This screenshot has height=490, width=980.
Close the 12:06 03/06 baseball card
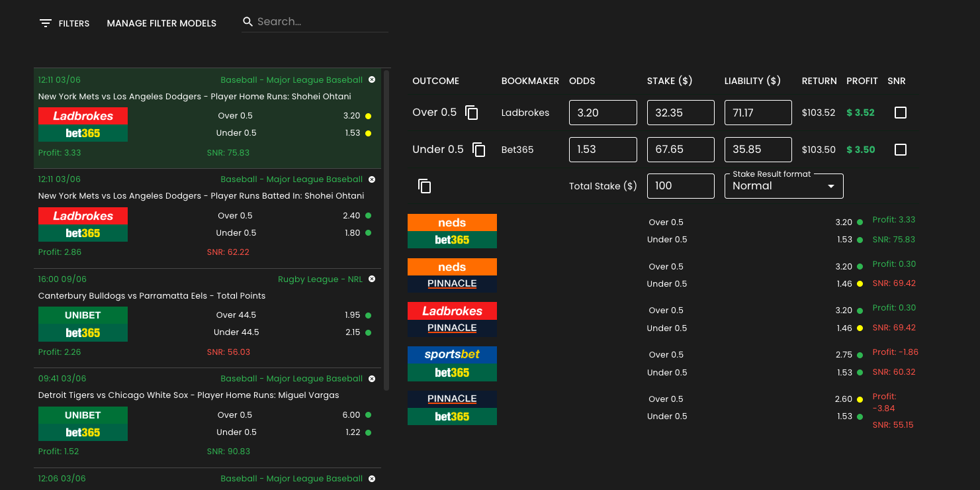pyautogui.click(x=372, y=478)
